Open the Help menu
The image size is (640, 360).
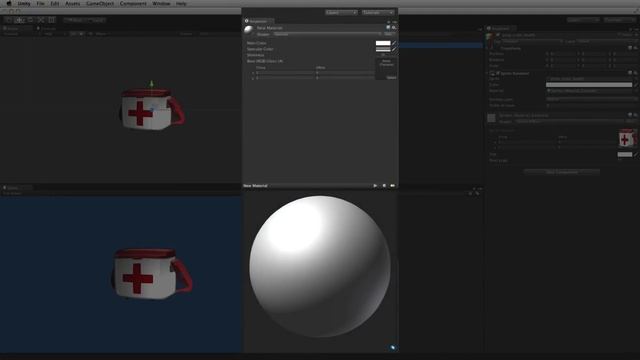point(181,3)
